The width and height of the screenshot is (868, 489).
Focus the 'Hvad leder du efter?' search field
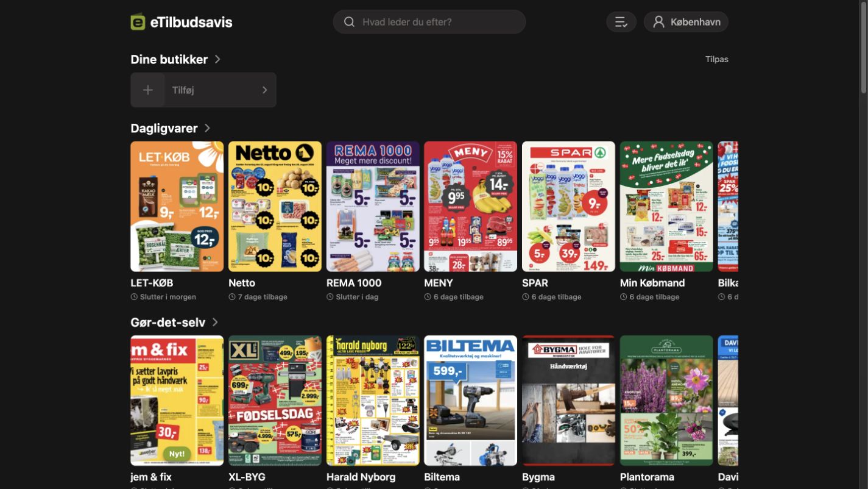(429, 22)
